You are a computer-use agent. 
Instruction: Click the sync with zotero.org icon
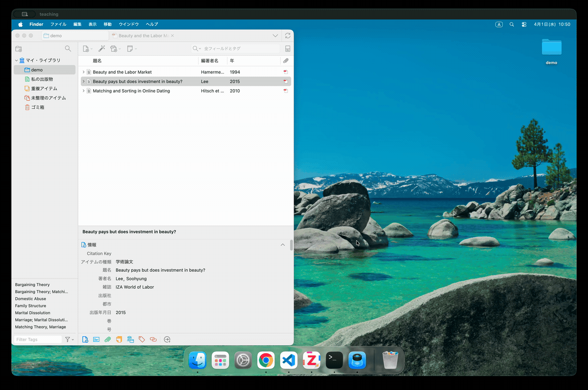click(288, 36)
